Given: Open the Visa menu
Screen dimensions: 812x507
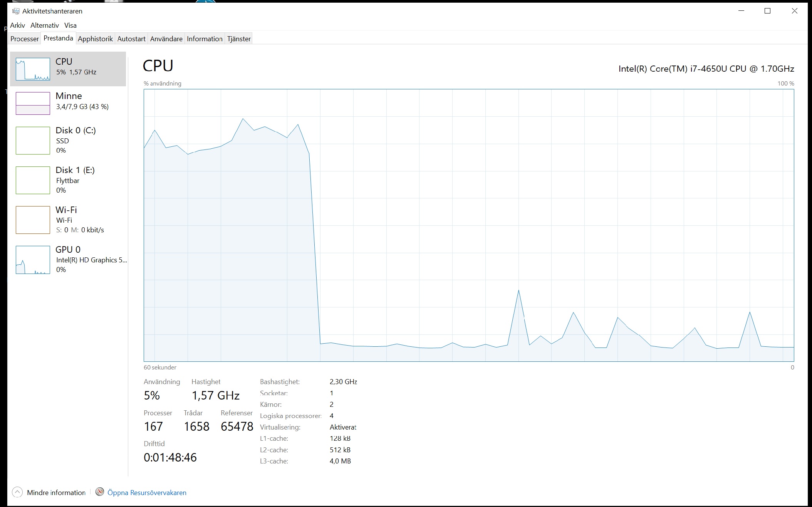Looking at the screenshot, I should coord(70,25).
